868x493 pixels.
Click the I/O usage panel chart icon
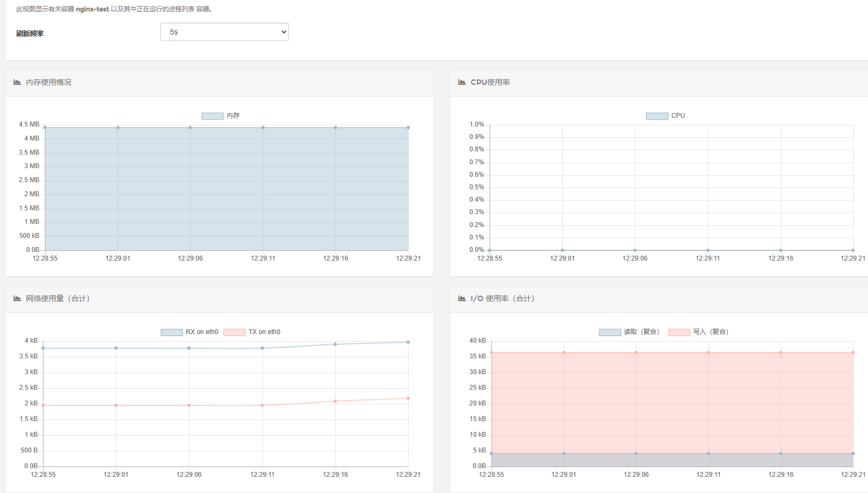[462, 298]
